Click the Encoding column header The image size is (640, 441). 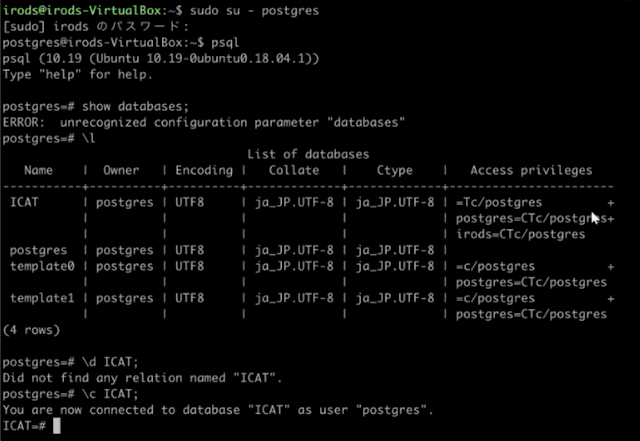204,171
